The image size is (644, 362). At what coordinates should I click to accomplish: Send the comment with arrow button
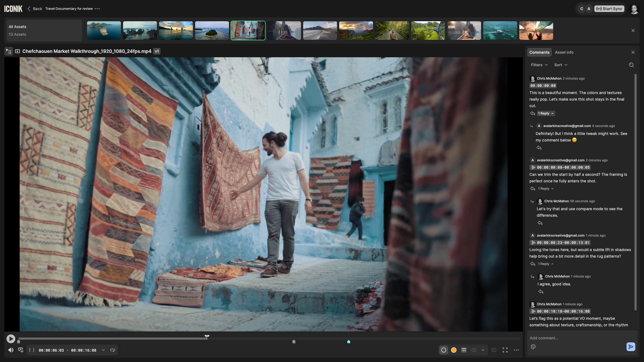631,347
